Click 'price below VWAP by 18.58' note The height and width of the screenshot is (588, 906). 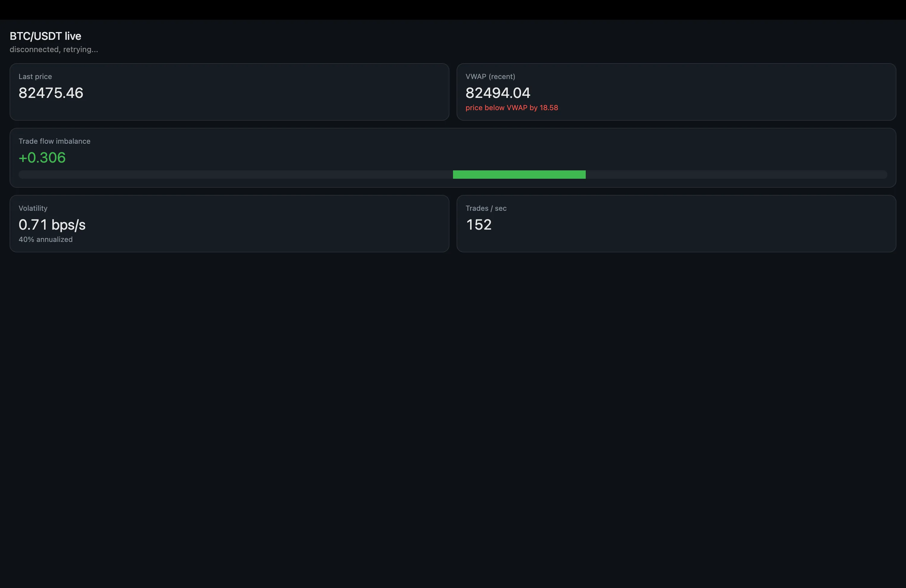[x=512, y=108]
